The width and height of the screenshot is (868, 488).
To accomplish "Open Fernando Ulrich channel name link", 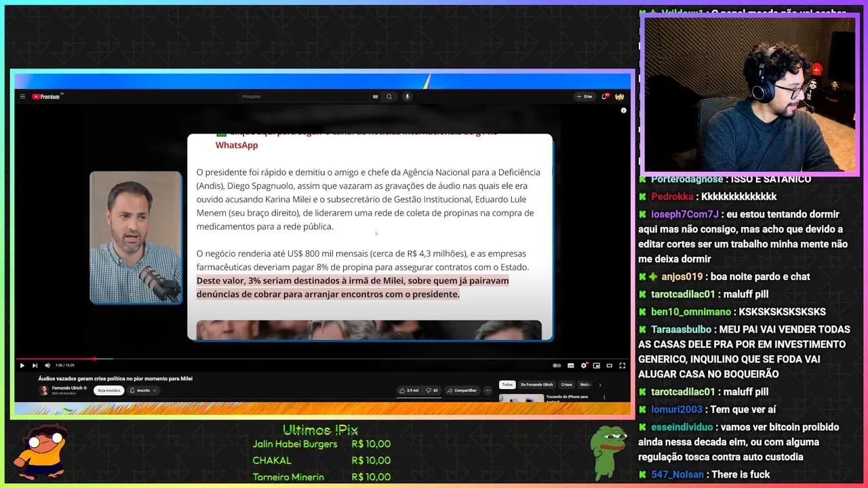I will (x=68, y=388).
